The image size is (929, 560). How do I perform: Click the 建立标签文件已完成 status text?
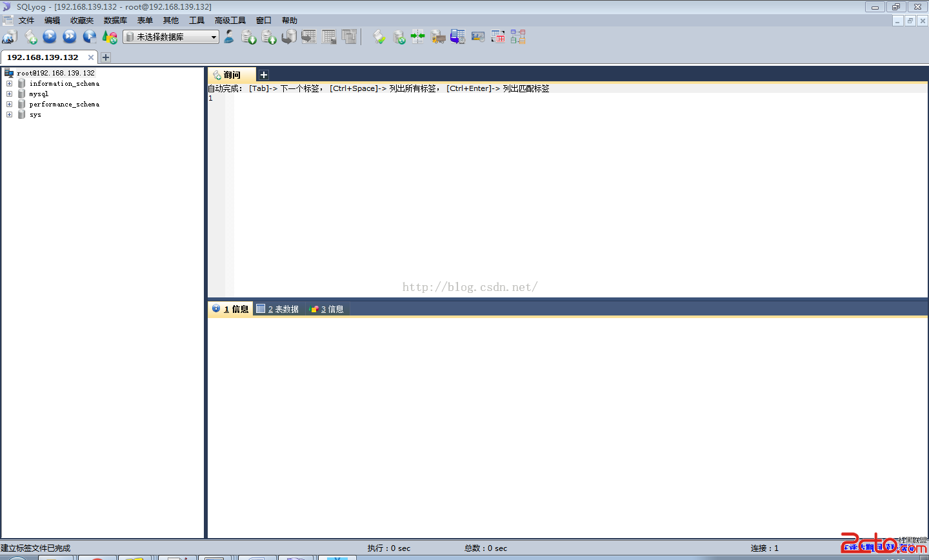pyautogui.click(x=35, y=548)
